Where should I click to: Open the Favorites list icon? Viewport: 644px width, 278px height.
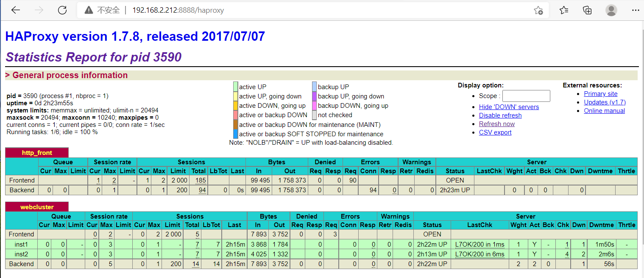(x=564, y=10)
